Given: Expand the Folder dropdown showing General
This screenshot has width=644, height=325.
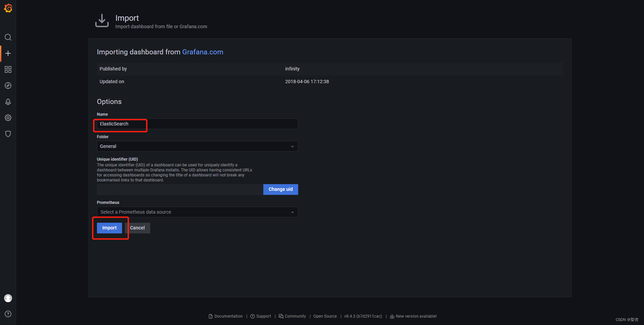Looking at the screenshot, I should point(197,146).
